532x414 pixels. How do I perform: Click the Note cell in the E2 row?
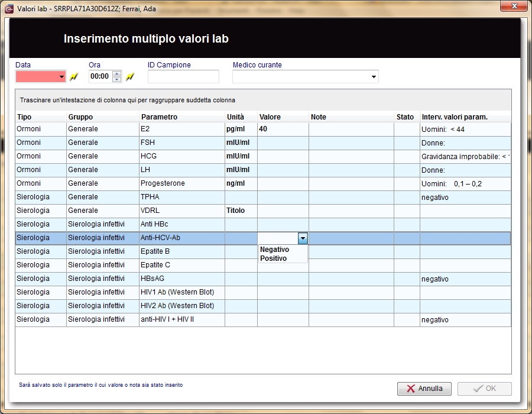click(351, 130)
